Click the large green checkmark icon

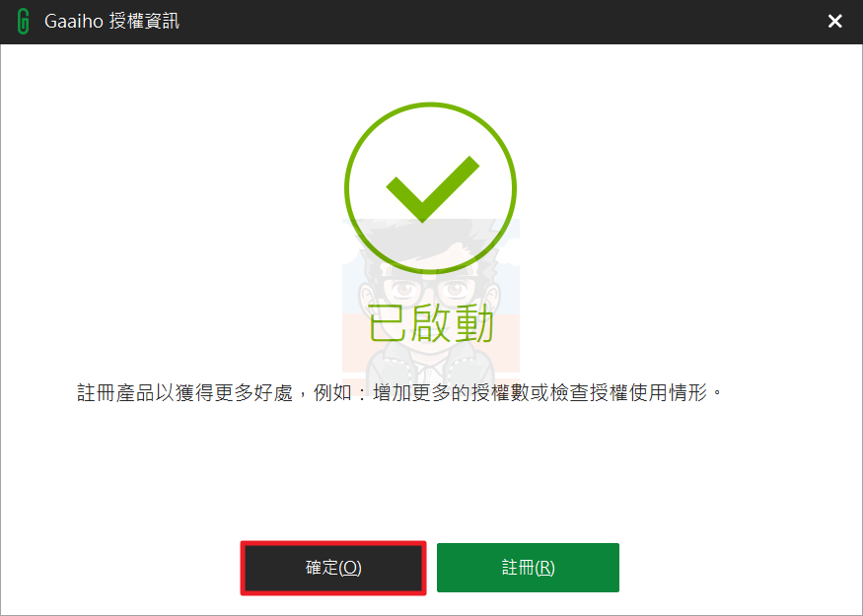pos(432,188)
